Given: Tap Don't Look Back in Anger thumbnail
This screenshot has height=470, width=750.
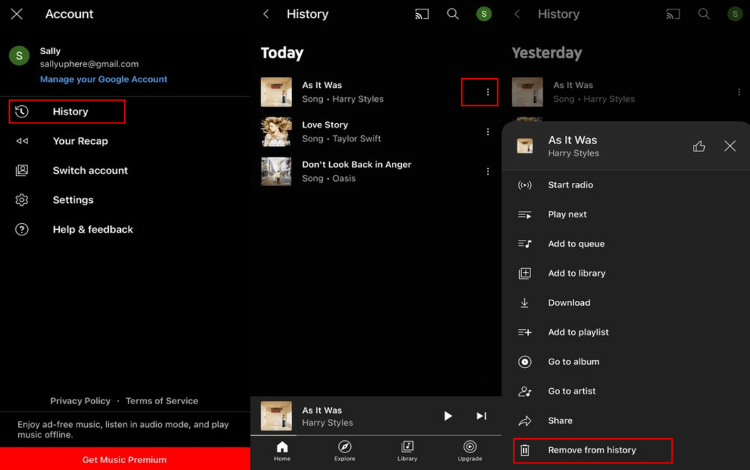Looking at the screenshot, I should coord(276,171).
